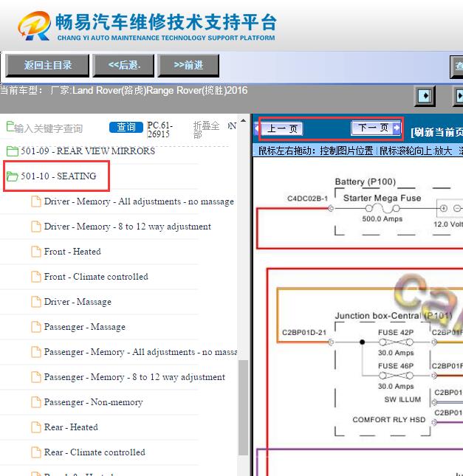This screenshot has width=463, height=476.
Task: Click the Junction box-Central (P101) label
Action: [x=394, y=316]
